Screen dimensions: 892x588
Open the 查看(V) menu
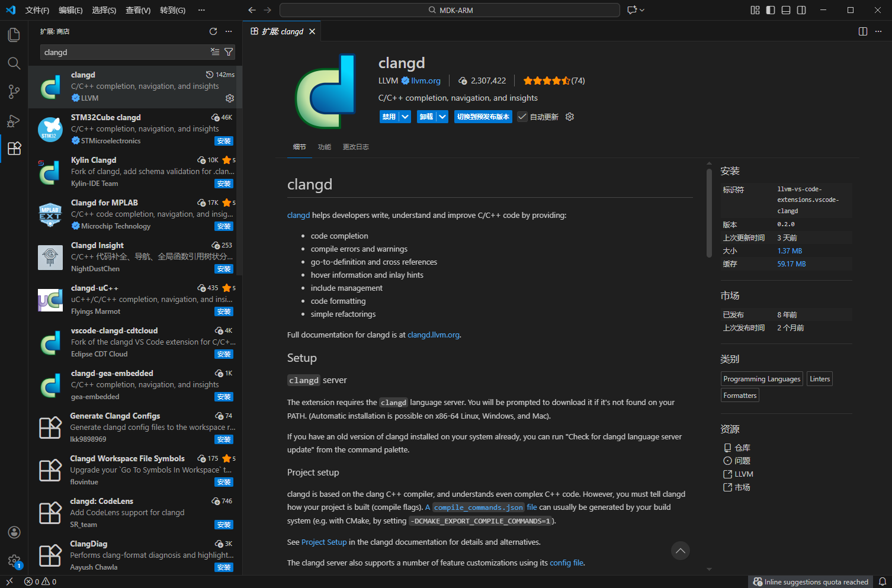137,10
